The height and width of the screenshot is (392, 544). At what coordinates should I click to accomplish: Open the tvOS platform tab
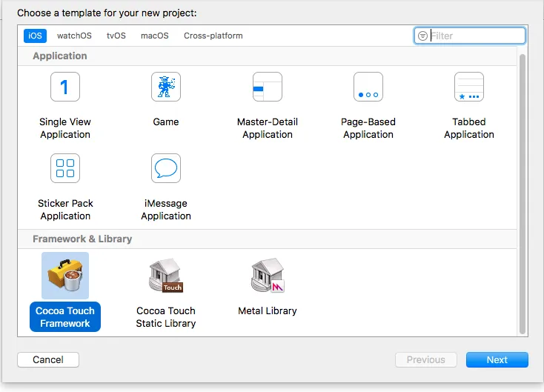pyautogui.click(x=116, y=36)
